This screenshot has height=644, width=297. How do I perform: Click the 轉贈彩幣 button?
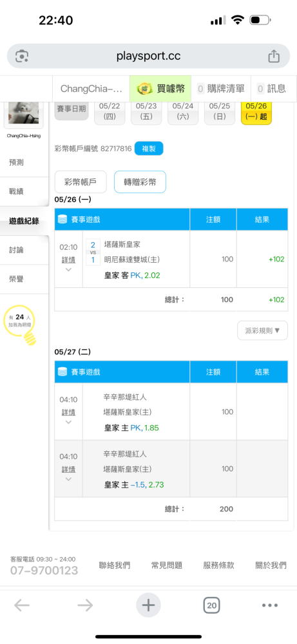coord(140,182)
